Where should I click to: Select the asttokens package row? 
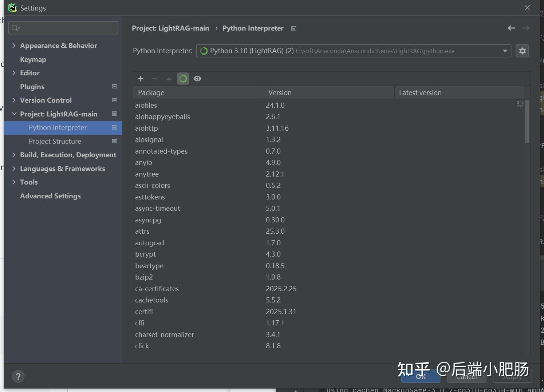pos(329,197)
